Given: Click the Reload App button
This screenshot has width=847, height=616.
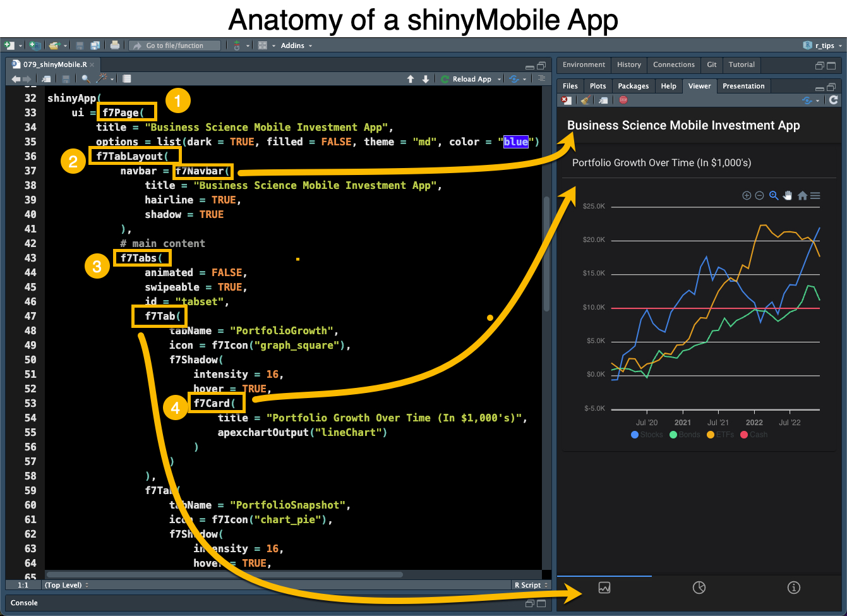Looking at the screenshot, I should pos(466,79).
